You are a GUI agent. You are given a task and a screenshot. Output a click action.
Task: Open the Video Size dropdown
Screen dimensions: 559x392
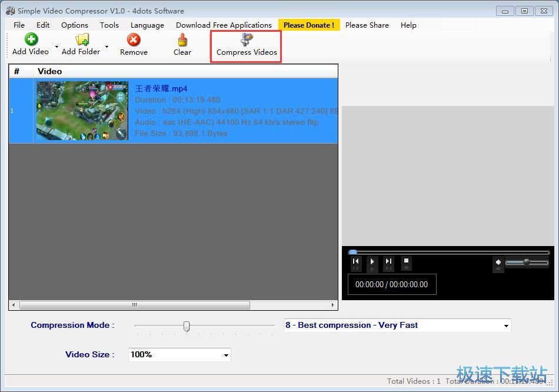click(x=226, y=355)
